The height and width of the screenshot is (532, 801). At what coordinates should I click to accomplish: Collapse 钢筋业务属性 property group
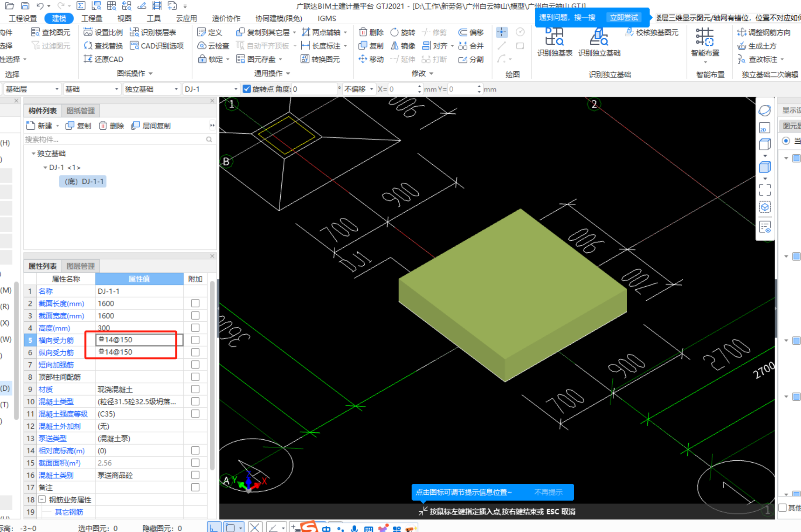(42, 499)
